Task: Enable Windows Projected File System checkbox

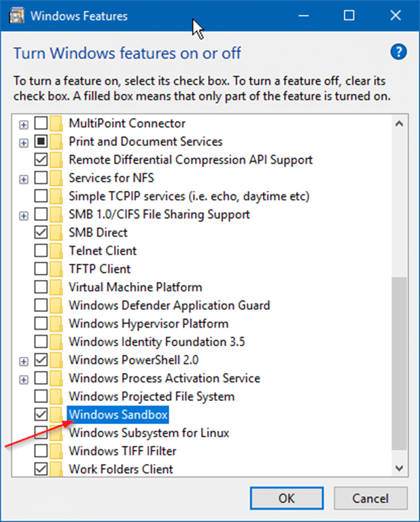Action: tap(41, 396)
